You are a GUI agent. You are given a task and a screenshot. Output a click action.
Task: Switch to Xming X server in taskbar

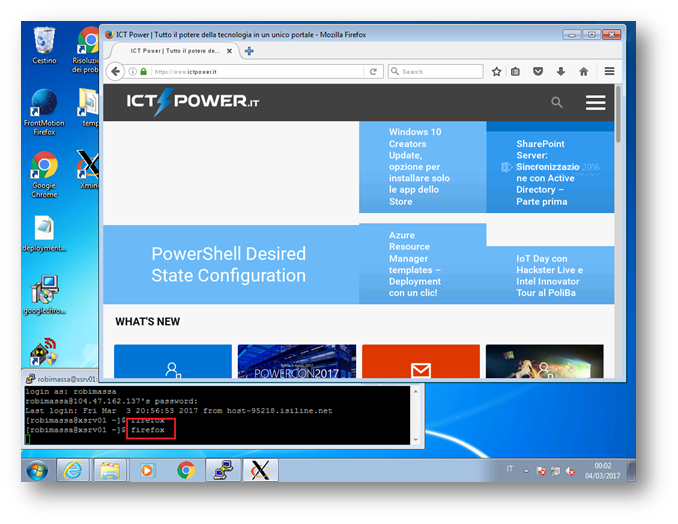260,470
